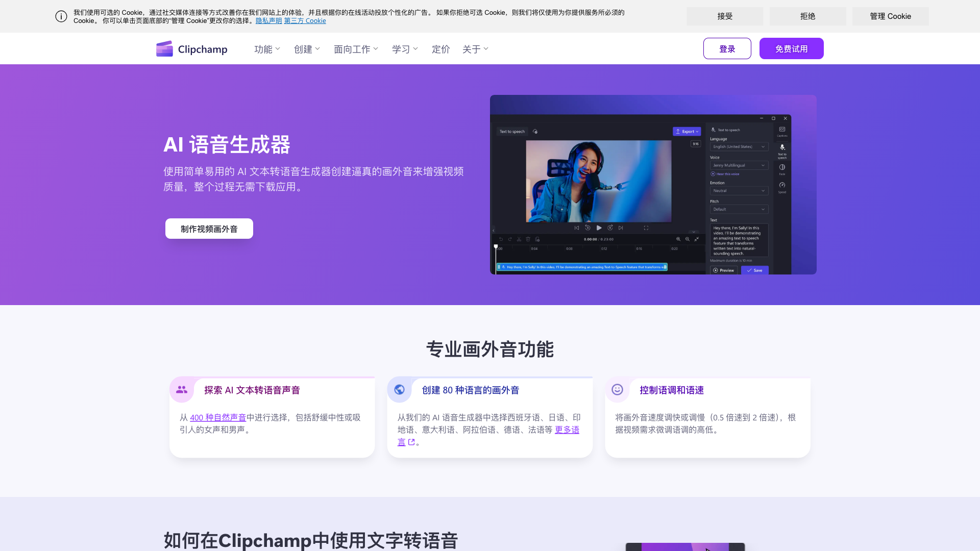The image size is (980, 551).
Task: Open the 管理 Cookie button
Action: [891, 16]
